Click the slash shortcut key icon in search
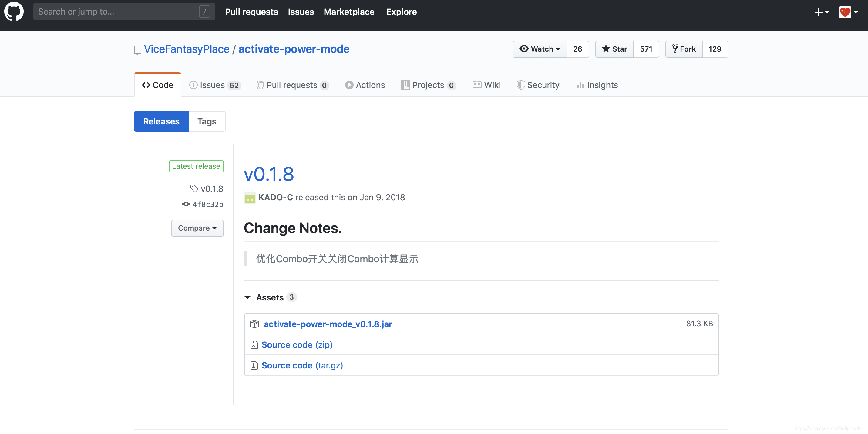Viewport: 868px width, 434px height. click(x=204, y=12)
